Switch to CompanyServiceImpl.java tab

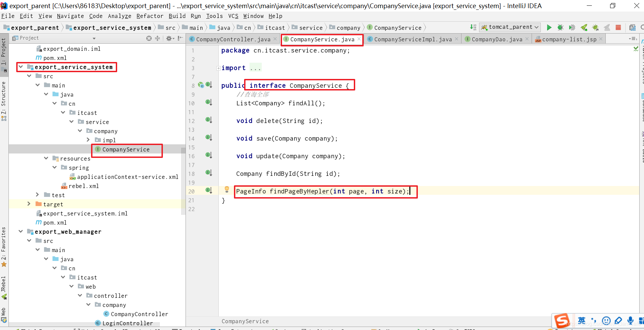pos(413,39)
